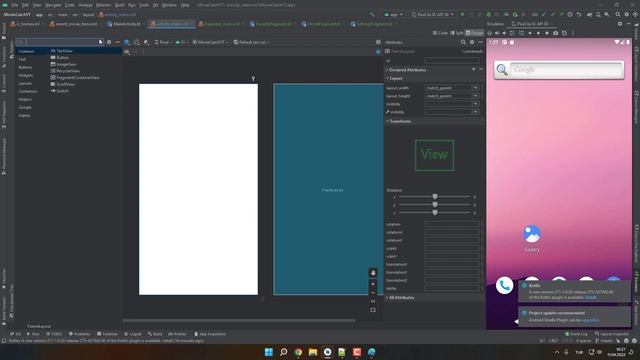Image resolution: width=640 pixels, height=360 pixels.
Task: Take emulator screenshot with camera icon
Action: point(556,33)
